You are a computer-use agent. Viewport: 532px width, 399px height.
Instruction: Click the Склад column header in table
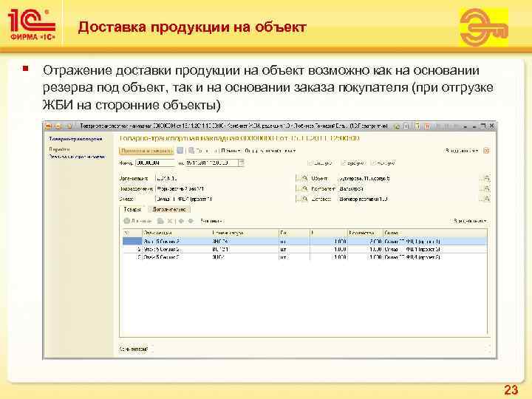435,233
